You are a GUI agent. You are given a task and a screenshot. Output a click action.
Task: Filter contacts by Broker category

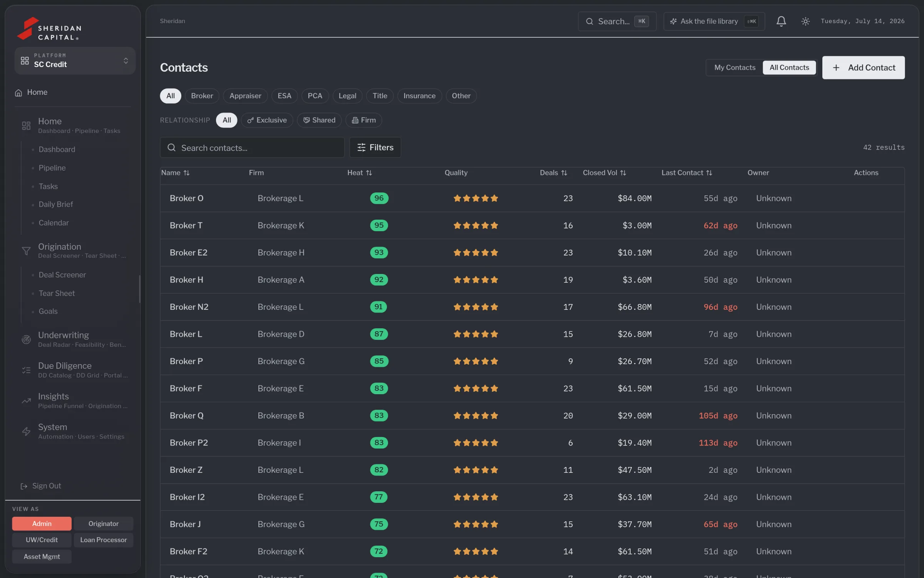(x=202, y=96)
